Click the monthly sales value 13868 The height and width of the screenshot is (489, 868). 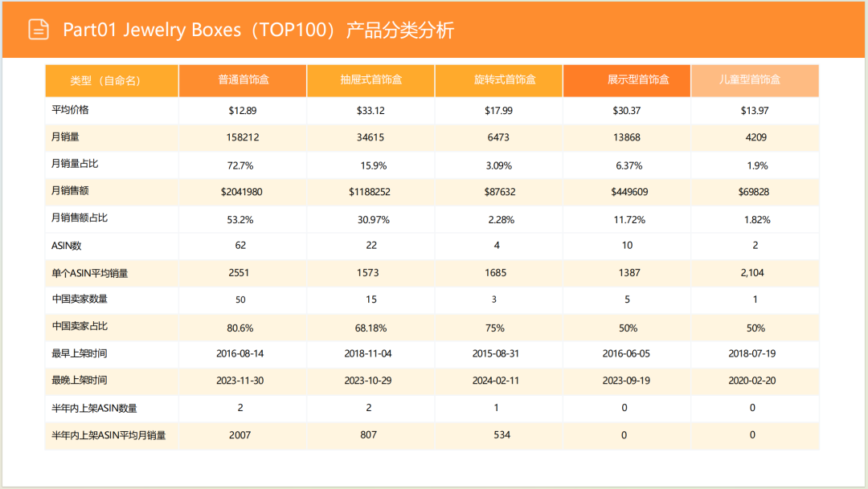click(627, 137)
